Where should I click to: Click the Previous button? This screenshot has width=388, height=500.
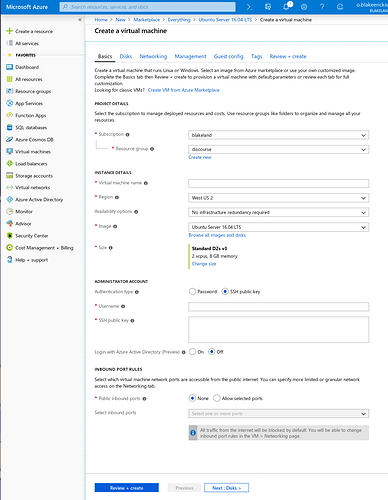(x=184, y=488)
